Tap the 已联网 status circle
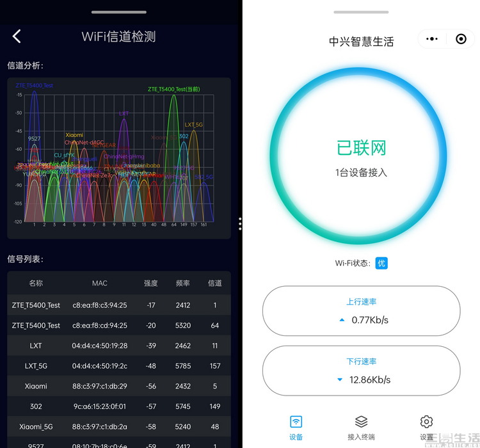The image size is (480, 448). (358, 156)
